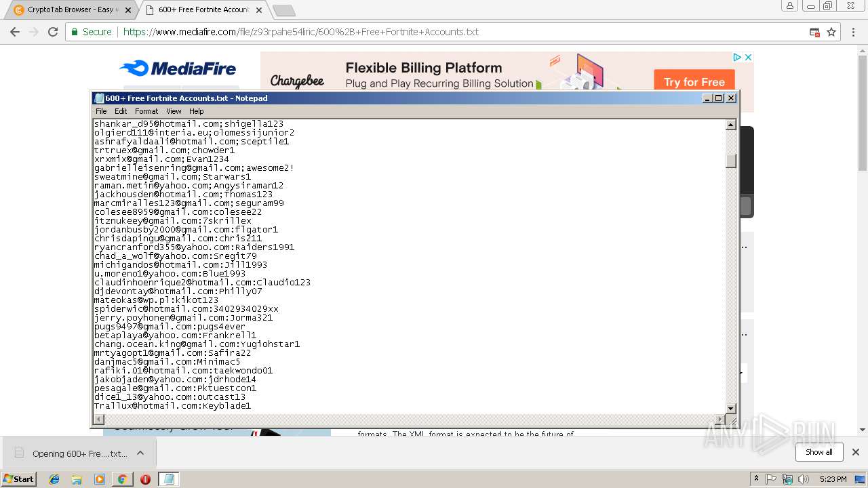Click Notepad vertical scrollbar down arrow
This screenshot has height=488, width=868.
(x=731, y=408)
